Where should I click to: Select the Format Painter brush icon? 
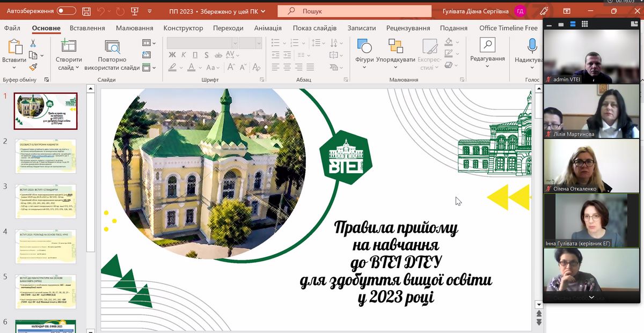[x=33, y=67]
